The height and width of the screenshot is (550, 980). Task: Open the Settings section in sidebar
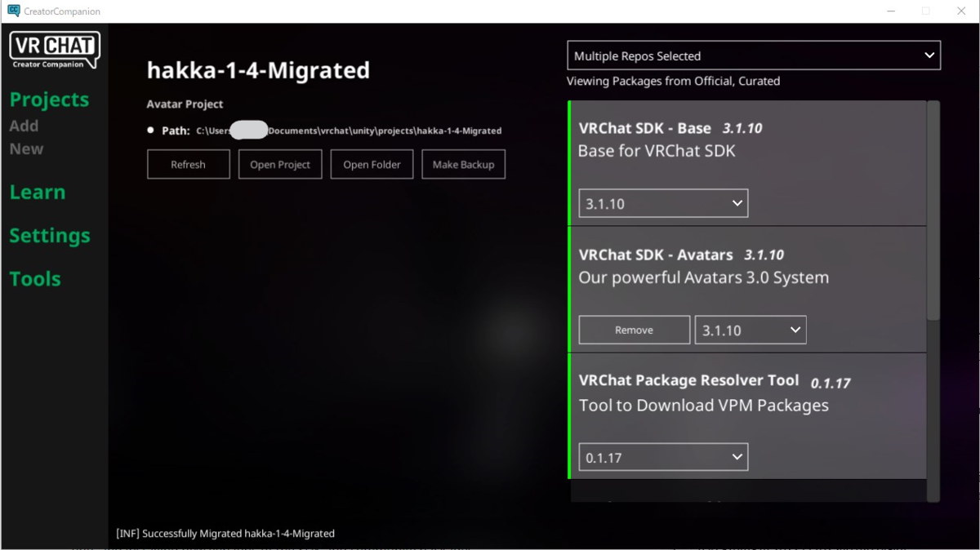pos(50,235)
